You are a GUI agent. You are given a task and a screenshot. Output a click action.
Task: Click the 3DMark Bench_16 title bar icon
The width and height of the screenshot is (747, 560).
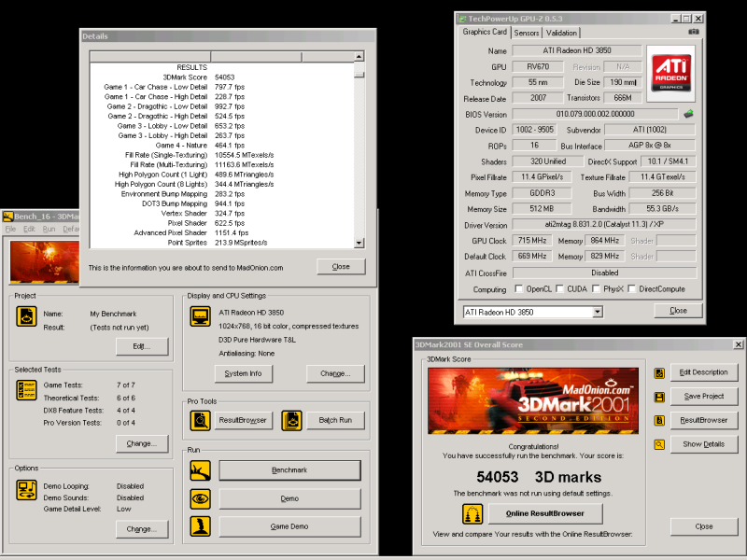[x=7, y=217]
